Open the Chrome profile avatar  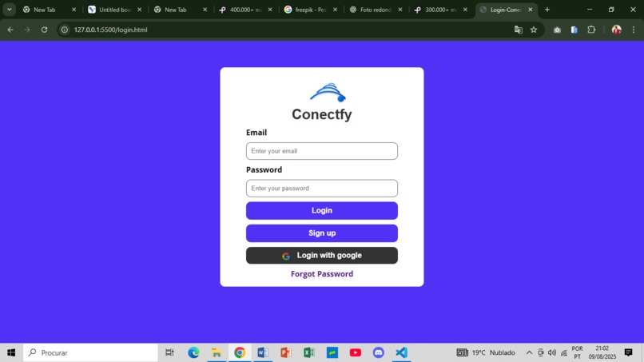coord(617,30)
